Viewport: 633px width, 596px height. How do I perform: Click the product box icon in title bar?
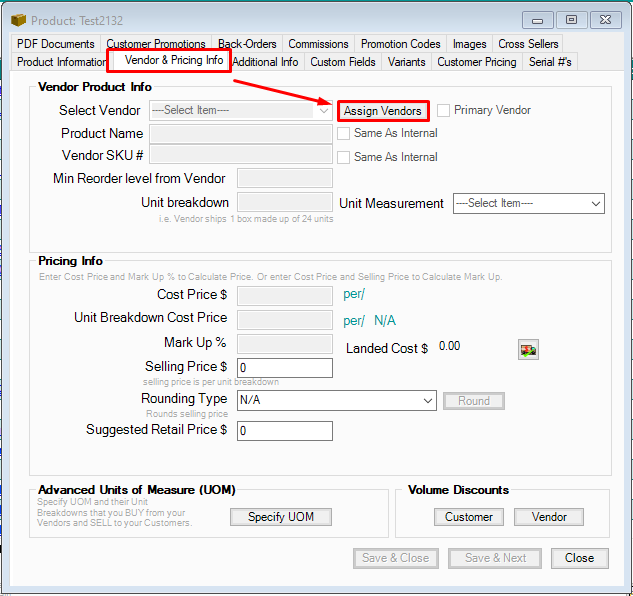click(x=19, y=20)
